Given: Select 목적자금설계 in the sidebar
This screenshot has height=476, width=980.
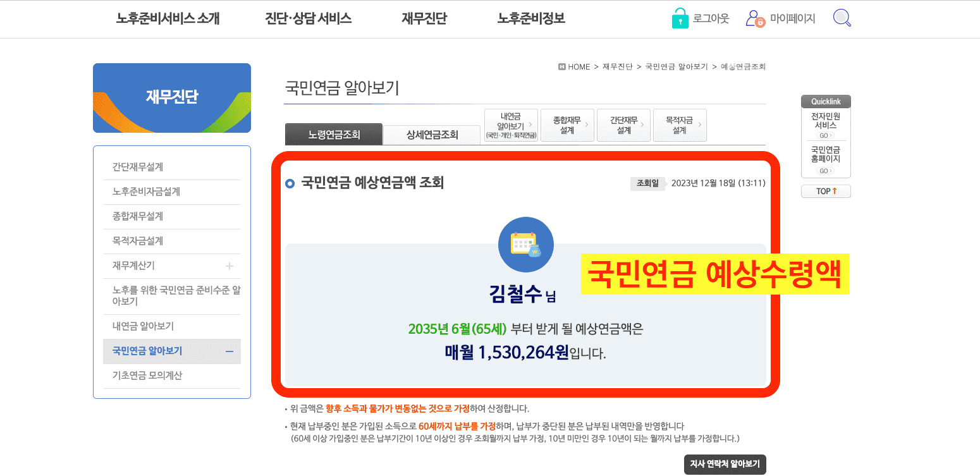Looking at the screenshot, I should pyautogui.click(x=172, y=241).
